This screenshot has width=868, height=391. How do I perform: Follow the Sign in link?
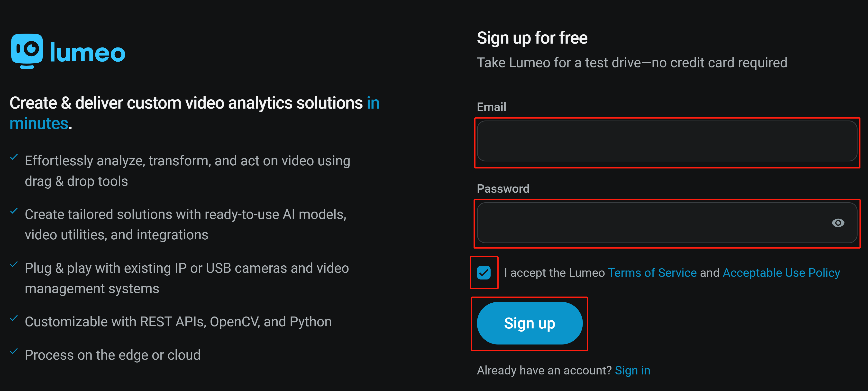pos(632,370)
